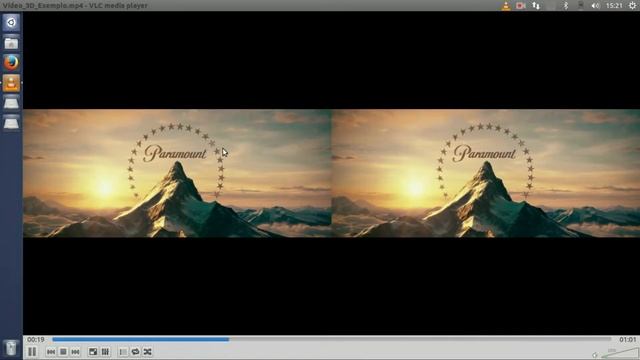
Task: Click the red screen recorder indicator
Action: (521, 6)
